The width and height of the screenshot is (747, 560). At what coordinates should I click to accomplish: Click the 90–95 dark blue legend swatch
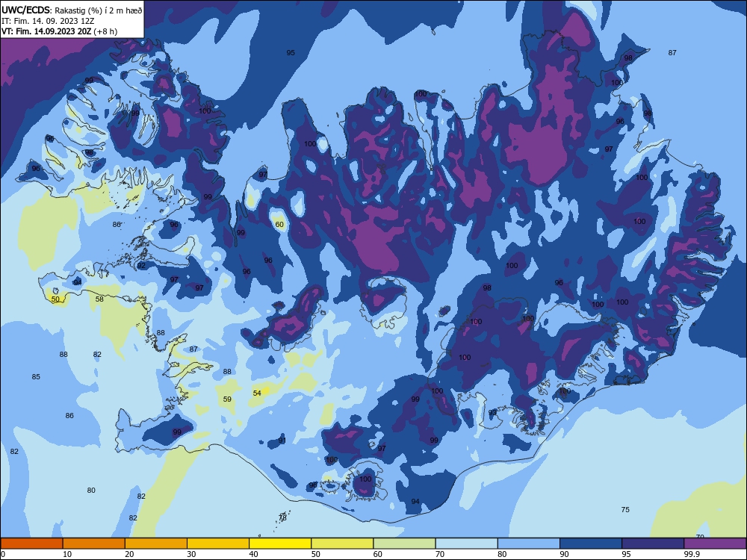(591, 544)
